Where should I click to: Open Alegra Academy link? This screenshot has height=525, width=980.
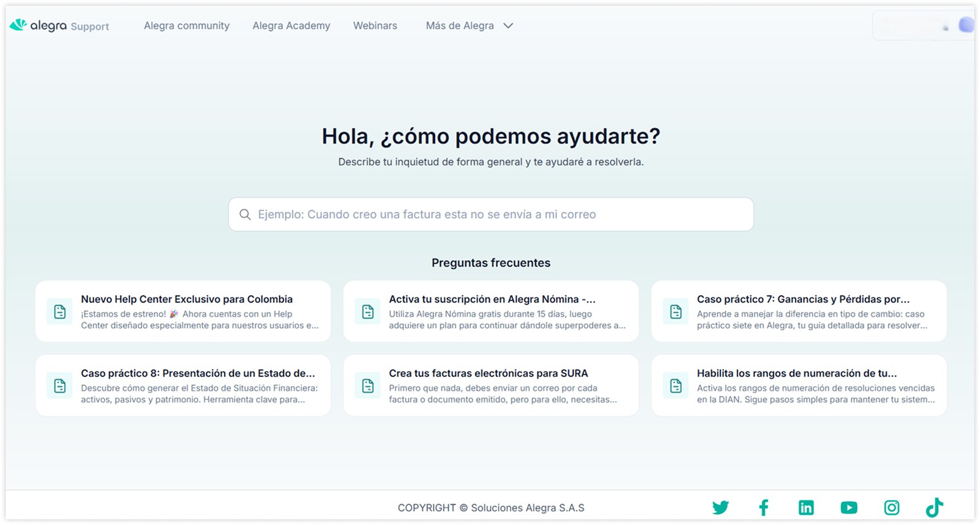point(291,26)
